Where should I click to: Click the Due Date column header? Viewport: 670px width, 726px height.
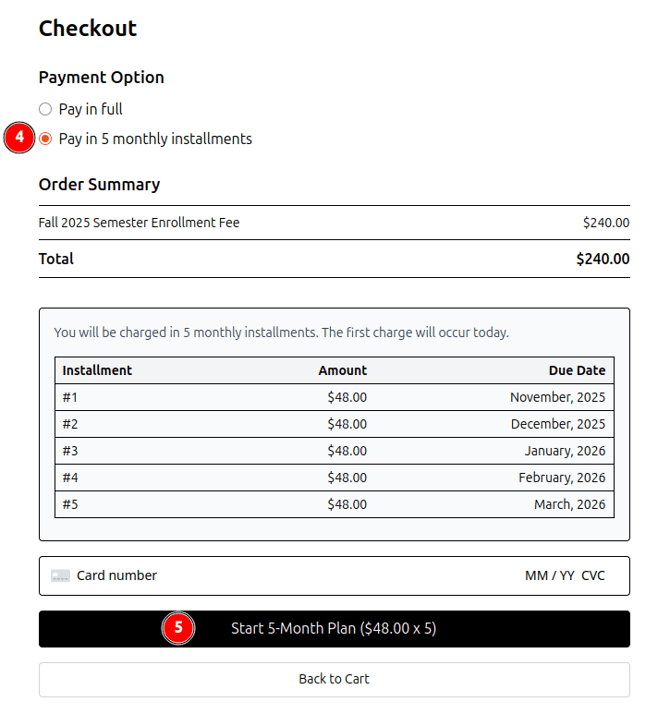pos(576,370)
